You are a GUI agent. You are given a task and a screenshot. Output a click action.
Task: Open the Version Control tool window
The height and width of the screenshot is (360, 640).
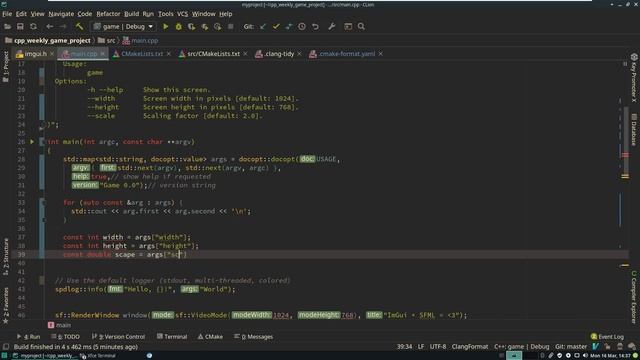coord(118,337)
